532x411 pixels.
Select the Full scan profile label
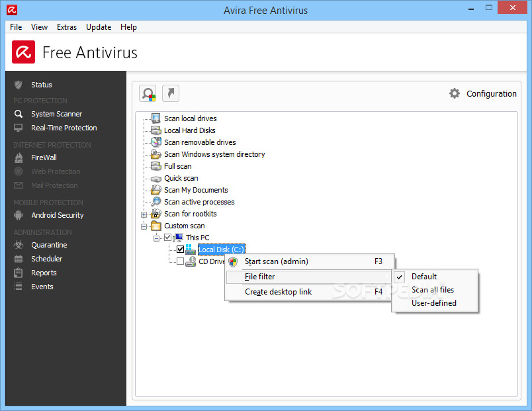pos(178,166)
